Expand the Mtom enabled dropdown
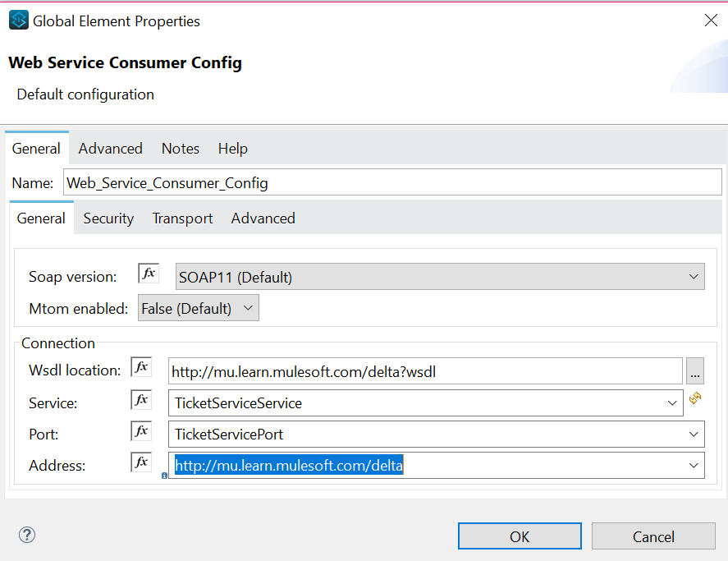This screenshot has width=728, height=561. pos(248,308)
